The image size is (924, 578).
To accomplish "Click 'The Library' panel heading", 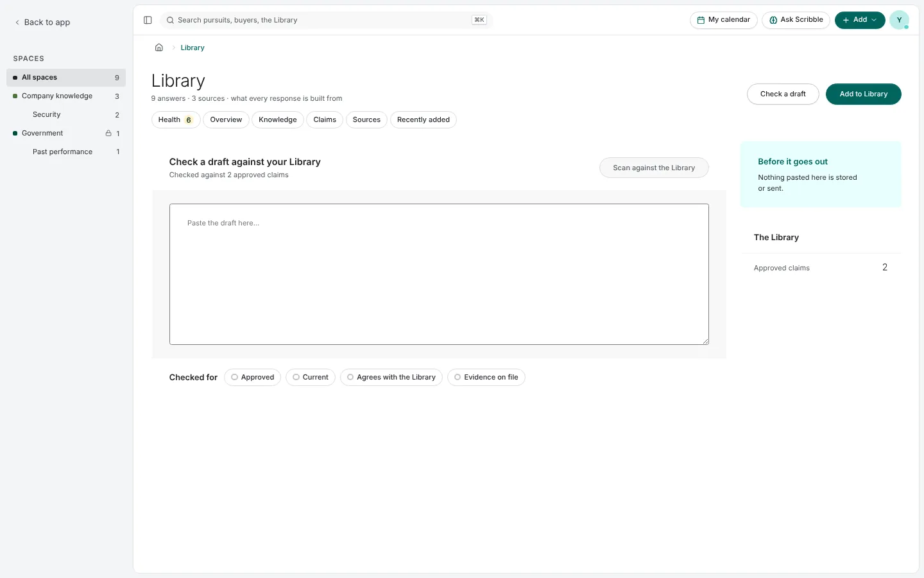I will pos(776,238).
